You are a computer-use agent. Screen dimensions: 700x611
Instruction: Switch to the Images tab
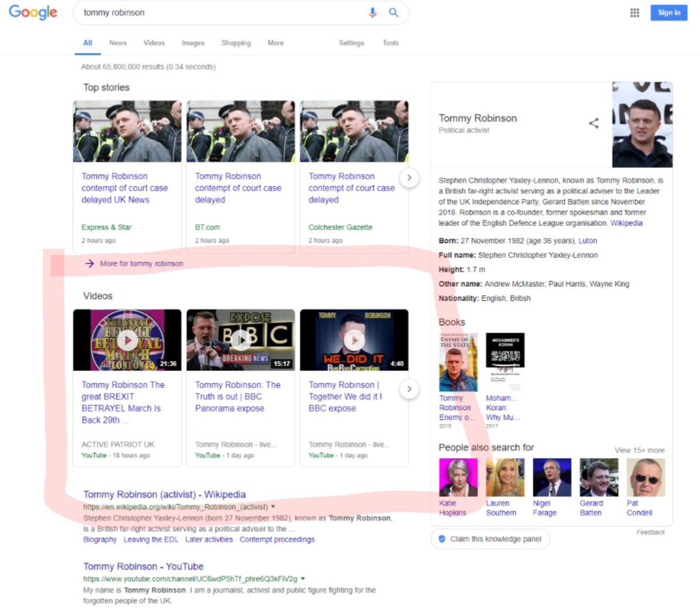point(193,43)
